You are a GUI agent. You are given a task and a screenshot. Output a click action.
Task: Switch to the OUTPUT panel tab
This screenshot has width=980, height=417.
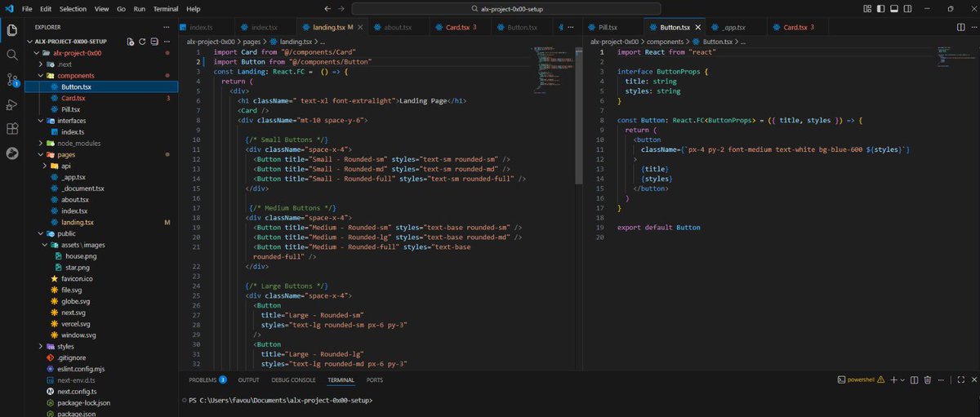(x=249, y=379)
